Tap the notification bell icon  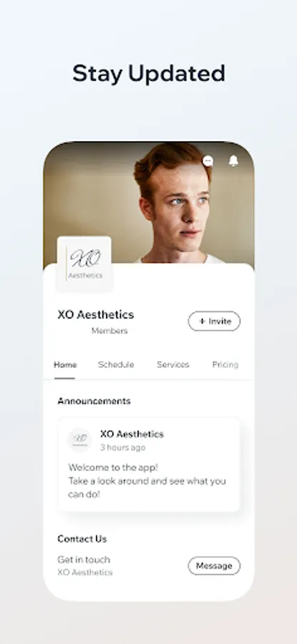[233, 160]
